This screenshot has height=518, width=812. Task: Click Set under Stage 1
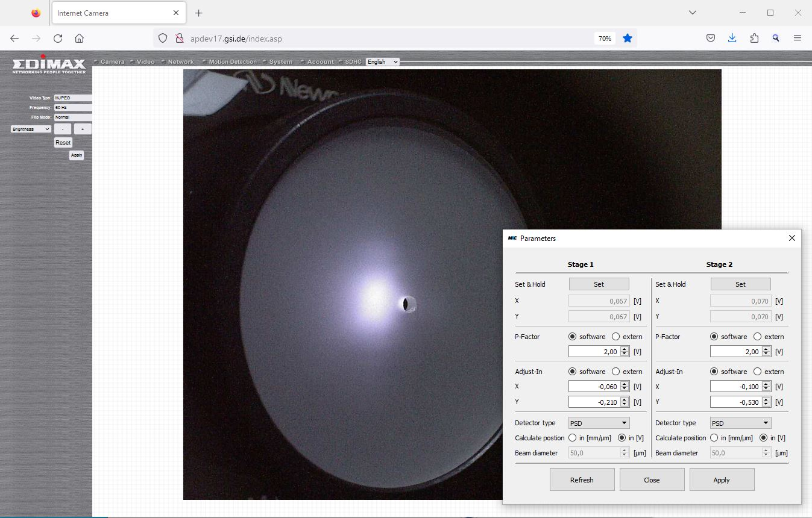[x=599, y=284]
